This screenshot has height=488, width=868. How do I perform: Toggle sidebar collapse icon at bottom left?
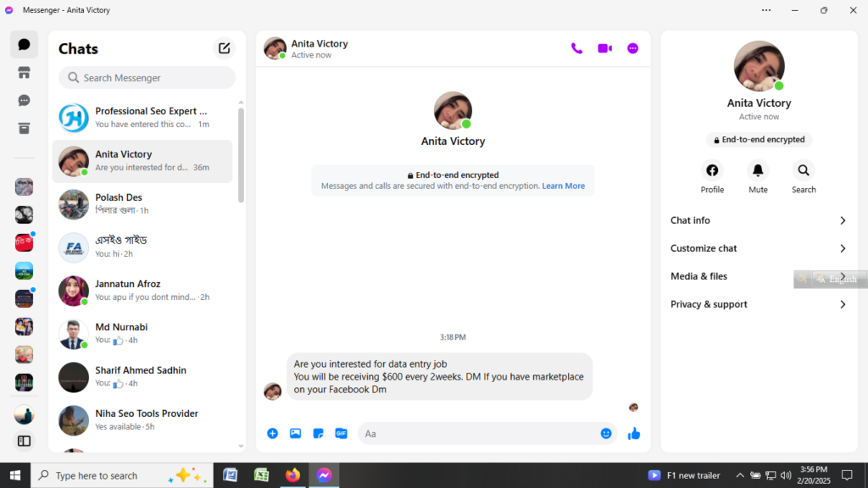tap(25, 441)
